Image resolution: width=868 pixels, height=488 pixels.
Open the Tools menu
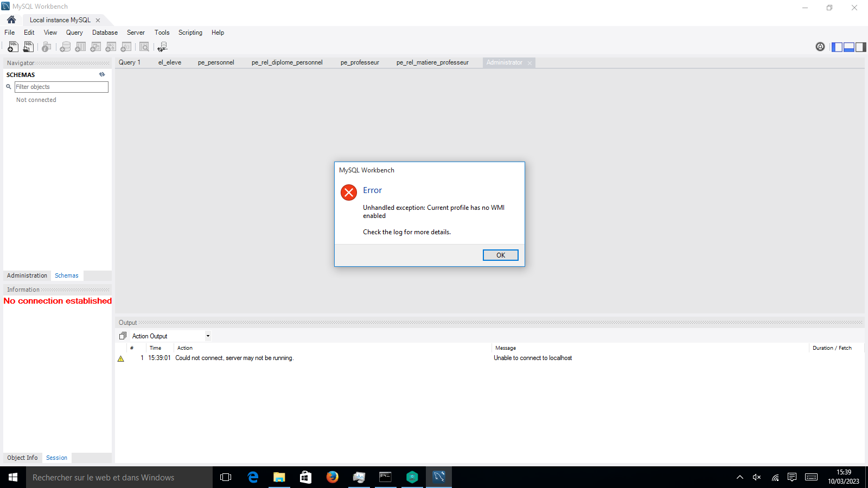point(162,33)
